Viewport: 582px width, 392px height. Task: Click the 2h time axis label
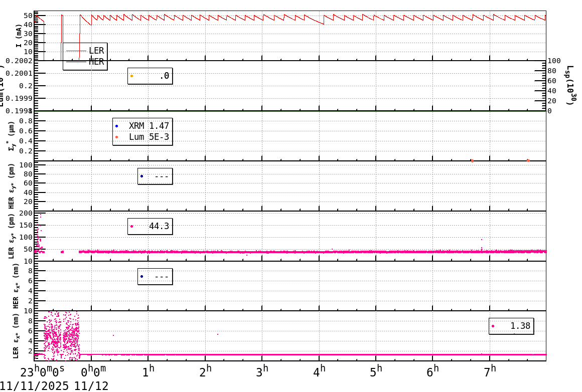tap(205, 371)
